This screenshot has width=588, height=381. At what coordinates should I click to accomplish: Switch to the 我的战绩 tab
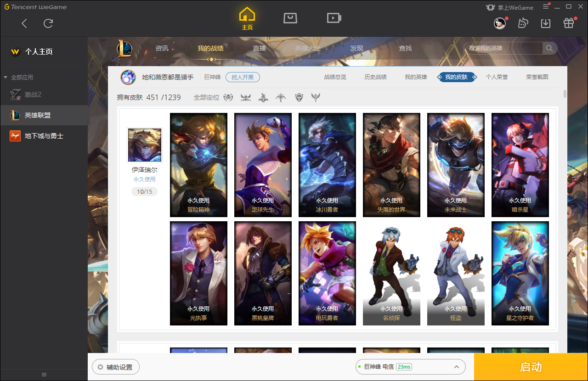click(x=211, y=48)
